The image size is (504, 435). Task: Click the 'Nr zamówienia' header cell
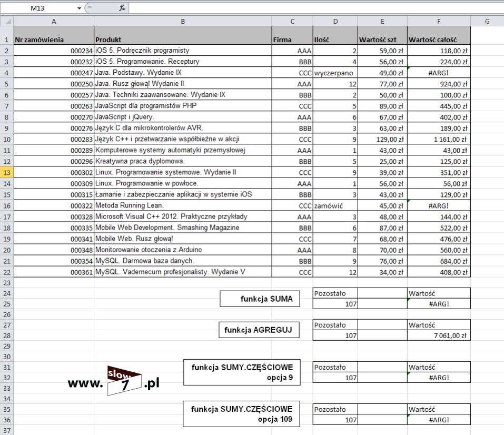click(54, 36)
